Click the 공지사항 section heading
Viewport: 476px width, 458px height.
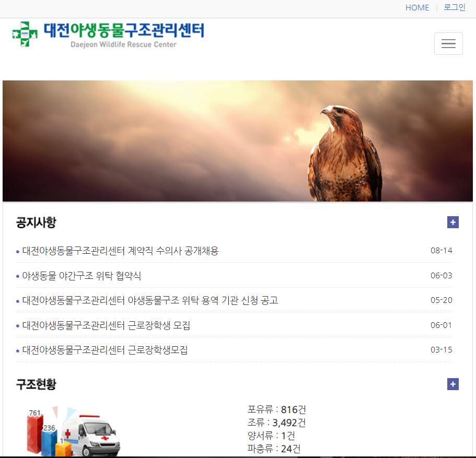click(x=36, y=222)
